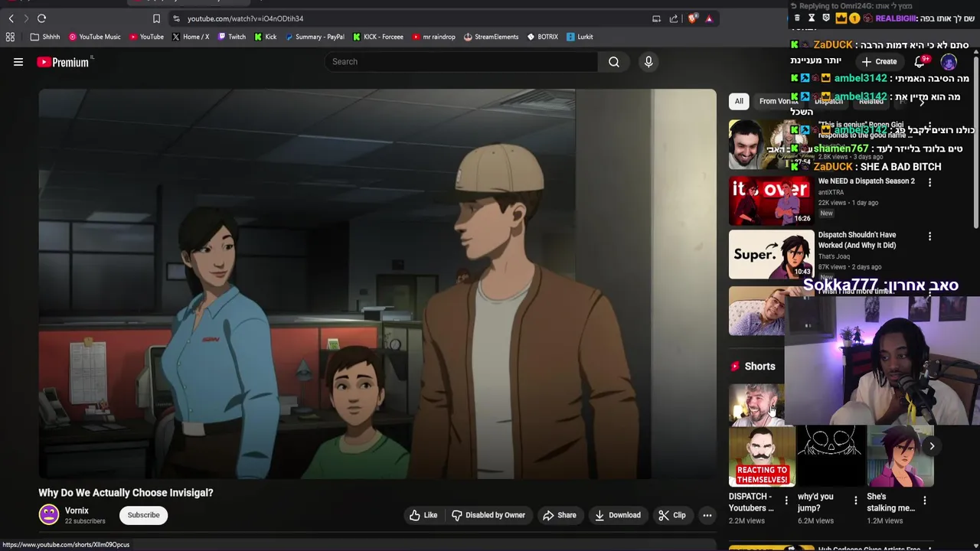Screen dimensions: 980x551
Task: Open the 'Home / X' bookmark
Action: click(x=189, y=37)
